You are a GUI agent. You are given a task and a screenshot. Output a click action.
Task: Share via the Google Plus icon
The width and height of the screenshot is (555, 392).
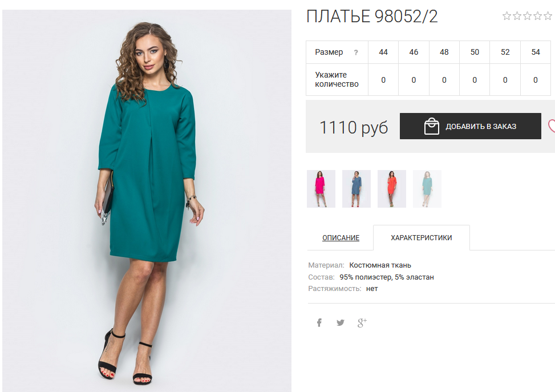coord(362,322)
